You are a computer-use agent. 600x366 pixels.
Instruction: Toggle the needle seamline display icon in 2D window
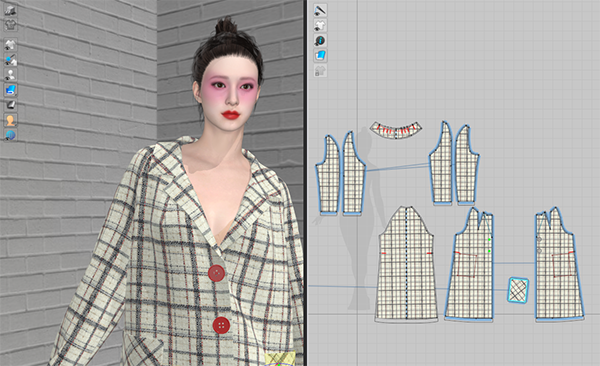pos(320,10)
